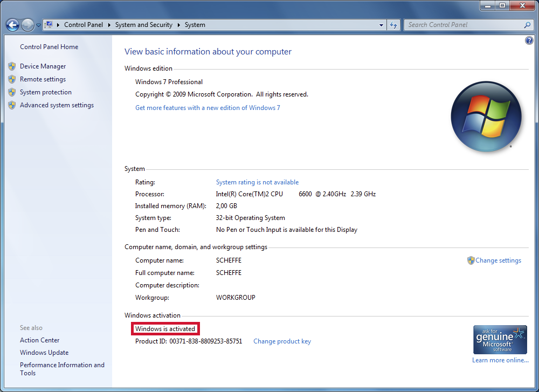Expand the arrow before Control Panel breadcrumb

point(58,25)
